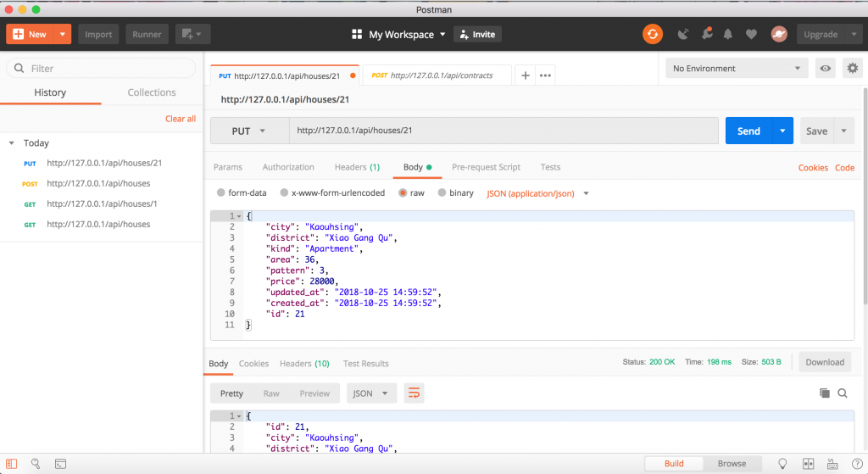Open the Params tab
Image resolution: width=868 pixels, height=474 pixels.
pos(227,167)
